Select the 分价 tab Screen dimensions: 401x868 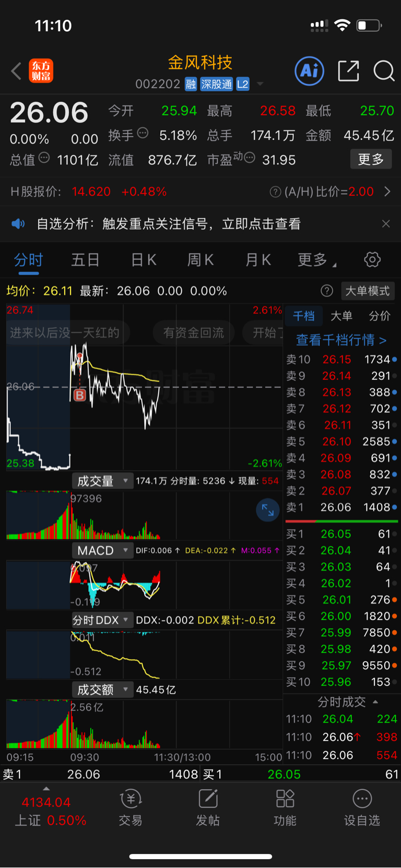[x=380, y=316]
